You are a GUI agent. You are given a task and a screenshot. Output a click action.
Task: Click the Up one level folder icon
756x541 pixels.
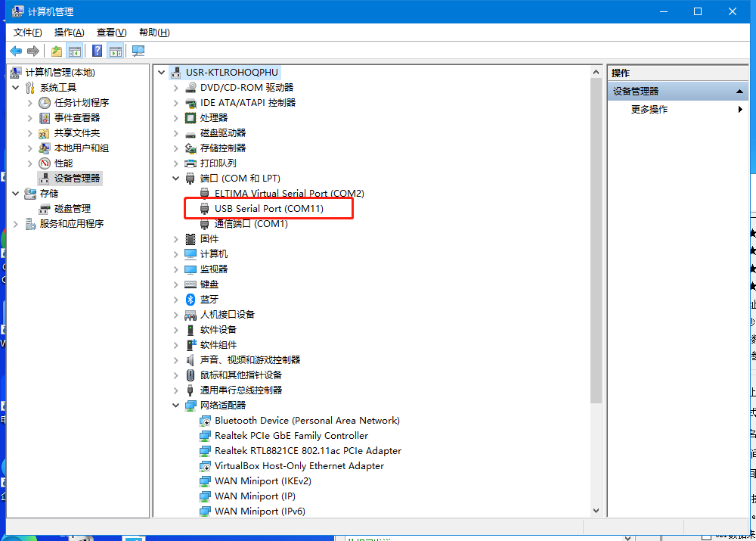pos(57,51)
